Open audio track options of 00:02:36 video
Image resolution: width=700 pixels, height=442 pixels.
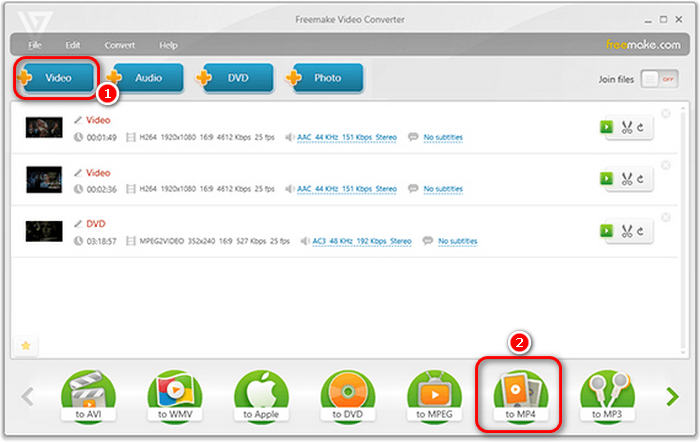[347, 189]
